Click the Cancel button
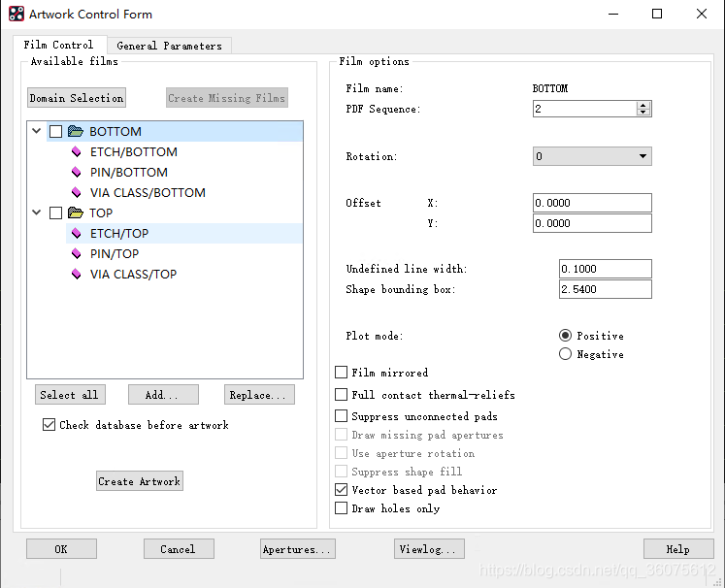 pos(179,549)
